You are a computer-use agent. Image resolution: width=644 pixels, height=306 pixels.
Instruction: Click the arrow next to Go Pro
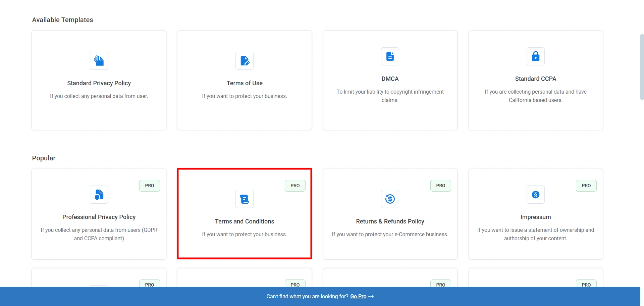[371, 297]
